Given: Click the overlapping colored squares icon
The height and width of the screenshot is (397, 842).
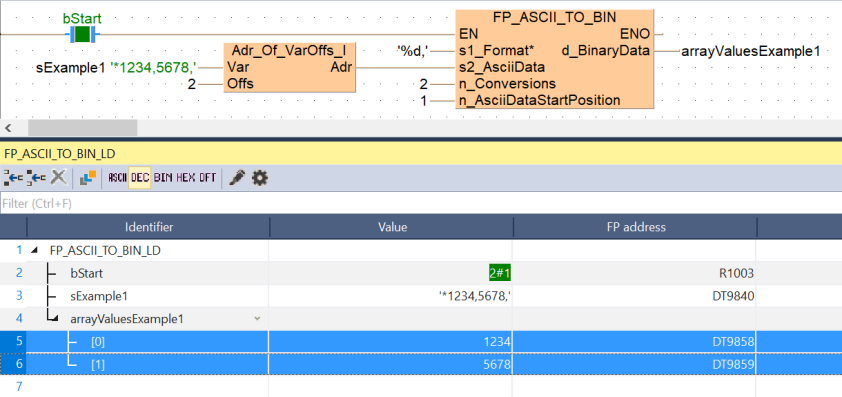Looking at the screenshot, I should pos(88,178).
